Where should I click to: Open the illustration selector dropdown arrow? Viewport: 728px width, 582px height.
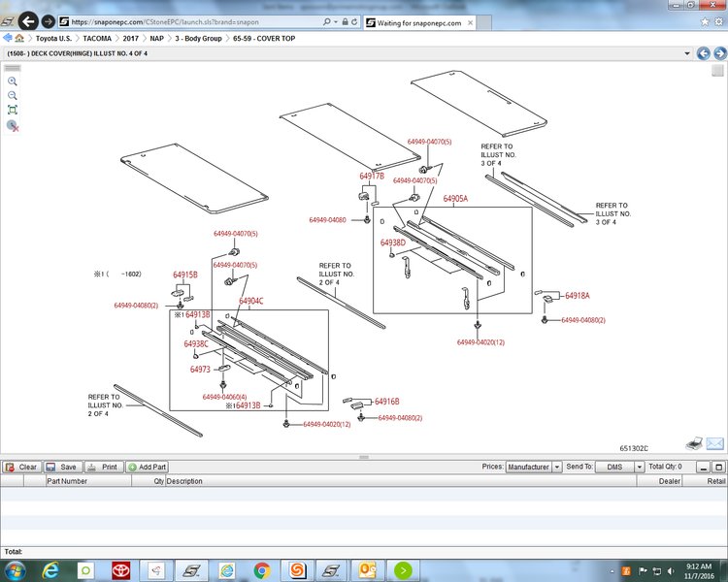point(687,53)
